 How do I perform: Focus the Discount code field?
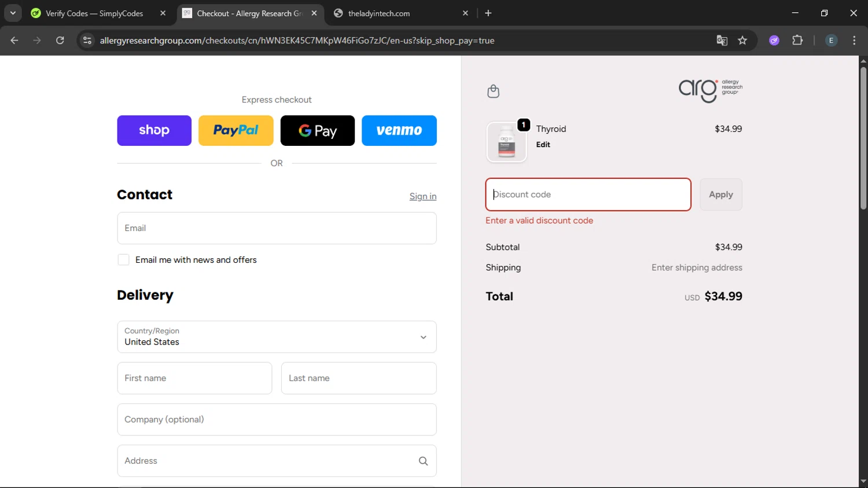tap(588, 195)
